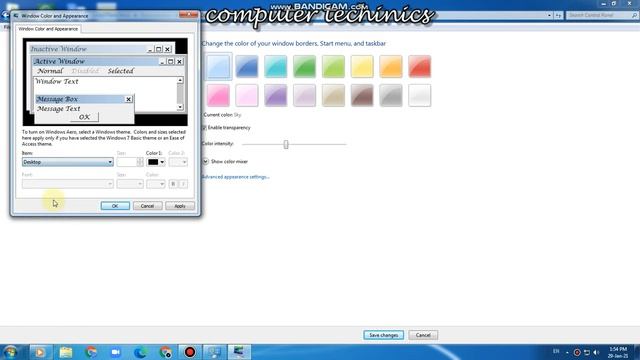Viewport: 640px width, 360px height.
Task: Switch to the Personalization taskbar window icon
Action: click(x=215, y=352)
